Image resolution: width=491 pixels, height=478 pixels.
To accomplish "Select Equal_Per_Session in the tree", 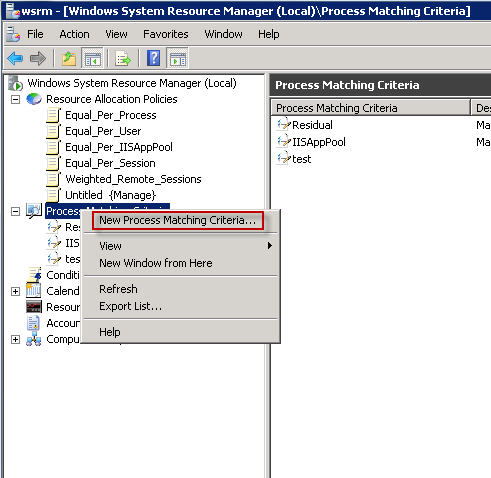I will pos(110,163).
